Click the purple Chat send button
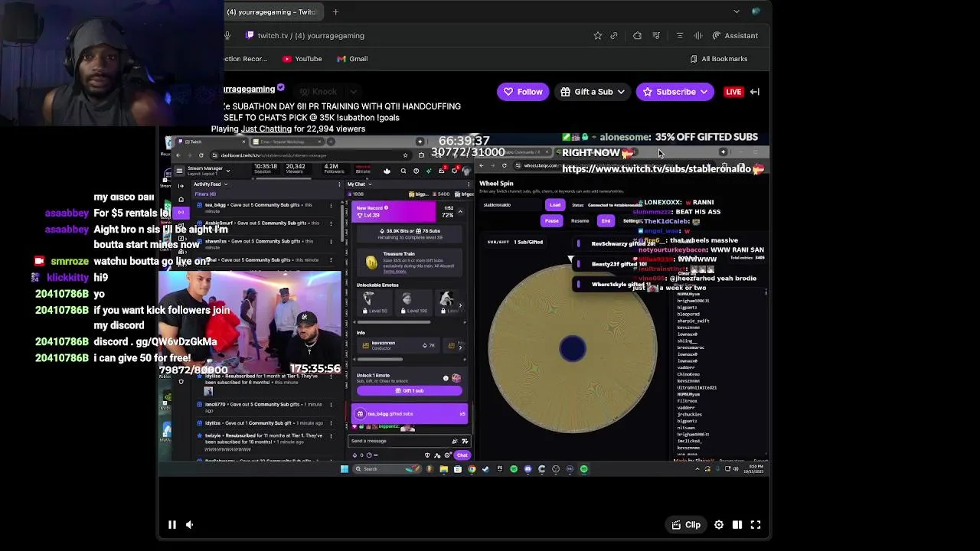 tap(462, 455)
